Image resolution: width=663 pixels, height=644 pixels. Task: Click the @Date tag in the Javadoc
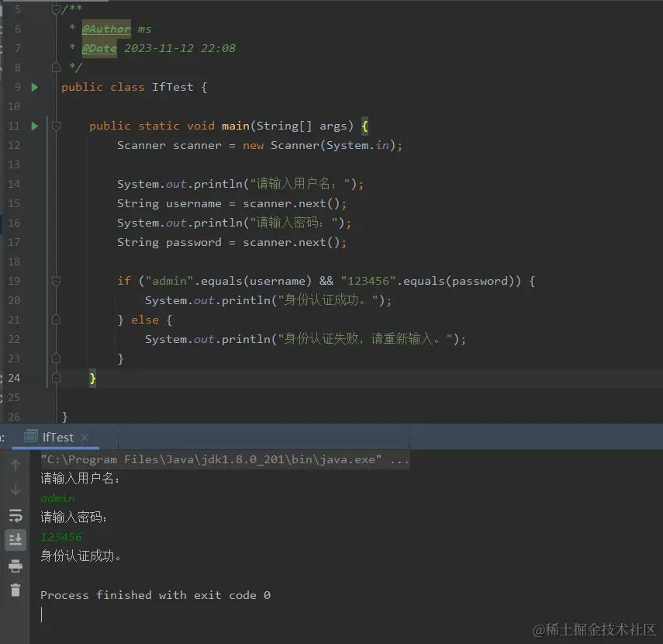[99, 48]
